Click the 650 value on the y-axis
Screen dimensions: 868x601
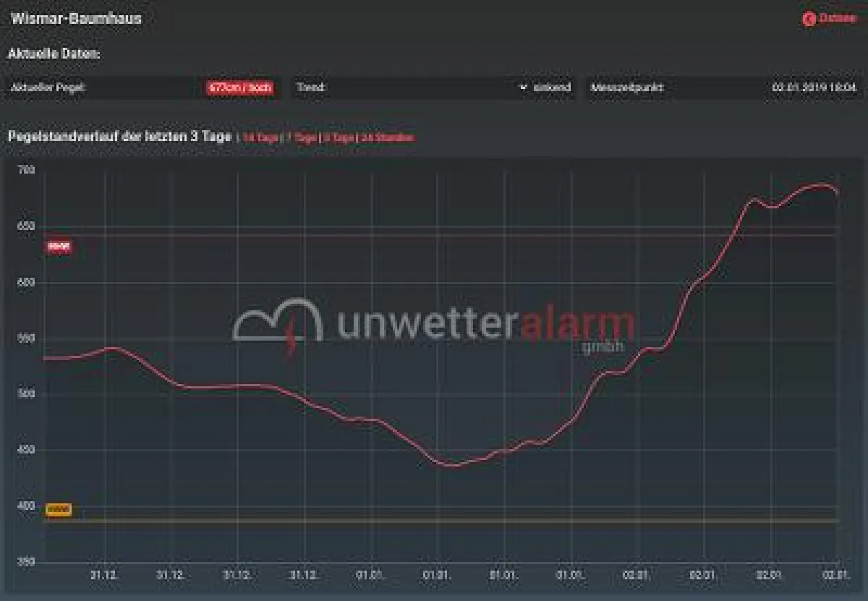click(26, 226)
